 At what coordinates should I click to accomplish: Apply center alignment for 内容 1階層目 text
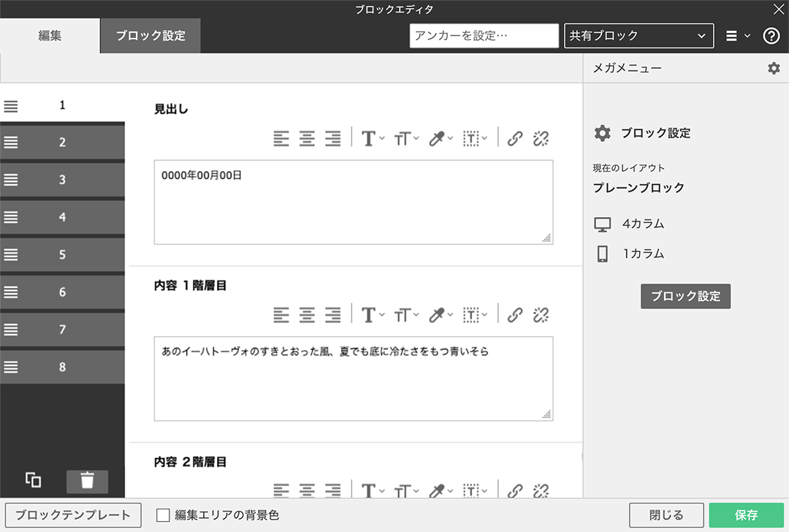(x=307, y=315)
